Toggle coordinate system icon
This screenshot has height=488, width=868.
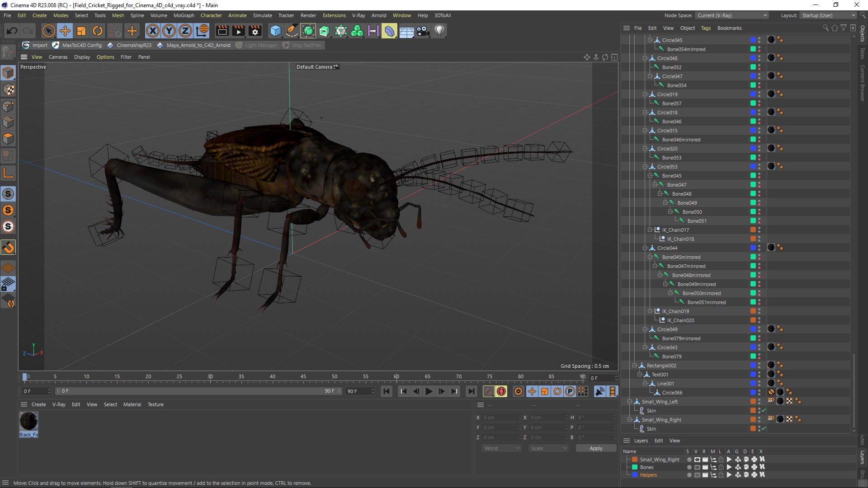tap(202, 31)
